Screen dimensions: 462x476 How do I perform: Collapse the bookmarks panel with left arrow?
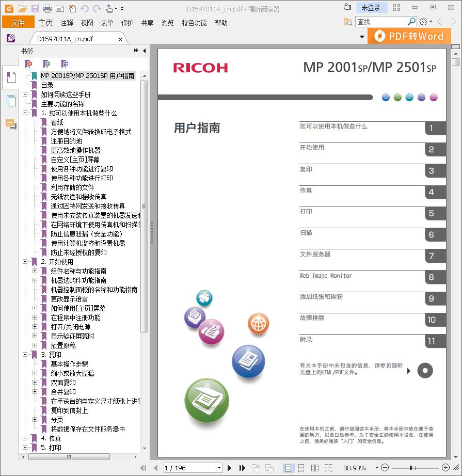pos(144,51)
